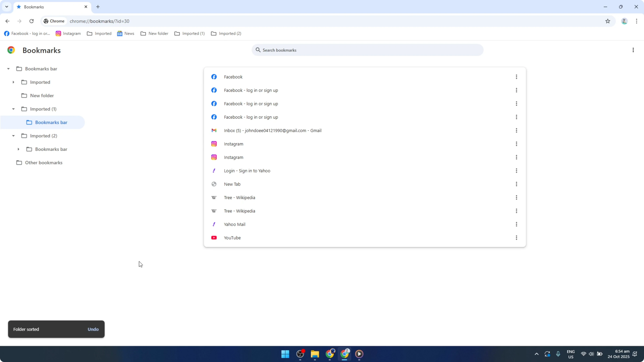Open the tab search dropdown
Viewport: 644px width, 362px height.
pos(7,7)
